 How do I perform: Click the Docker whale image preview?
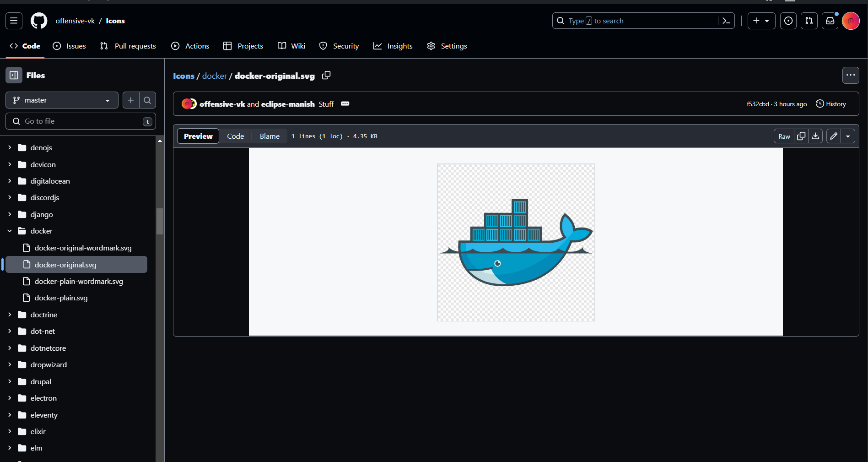pos(516,243)
